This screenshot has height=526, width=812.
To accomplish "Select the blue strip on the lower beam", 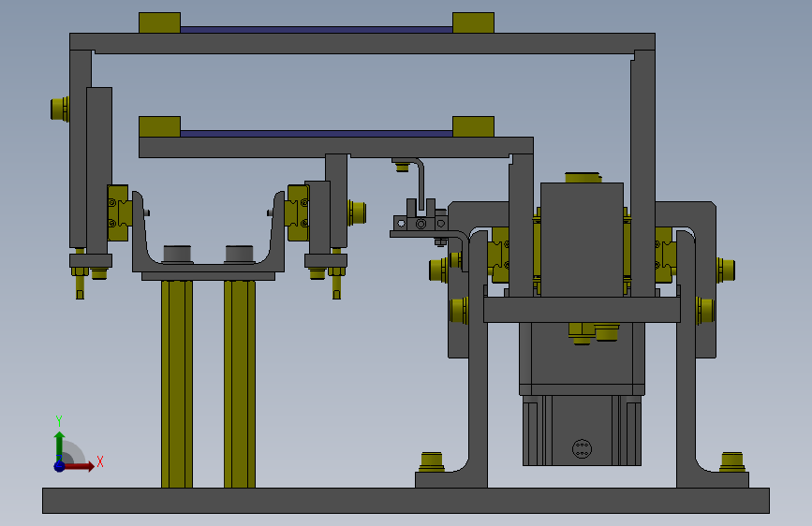I will (317, 134).
